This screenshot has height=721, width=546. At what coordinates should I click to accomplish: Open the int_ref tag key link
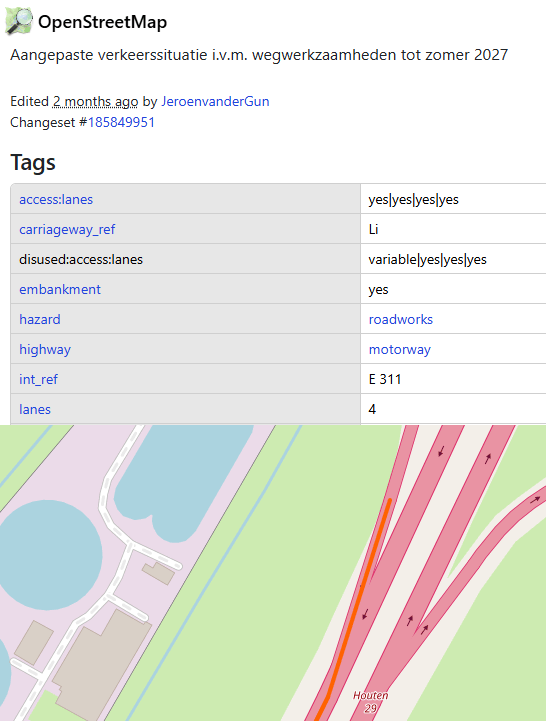[x=39, y=379]
